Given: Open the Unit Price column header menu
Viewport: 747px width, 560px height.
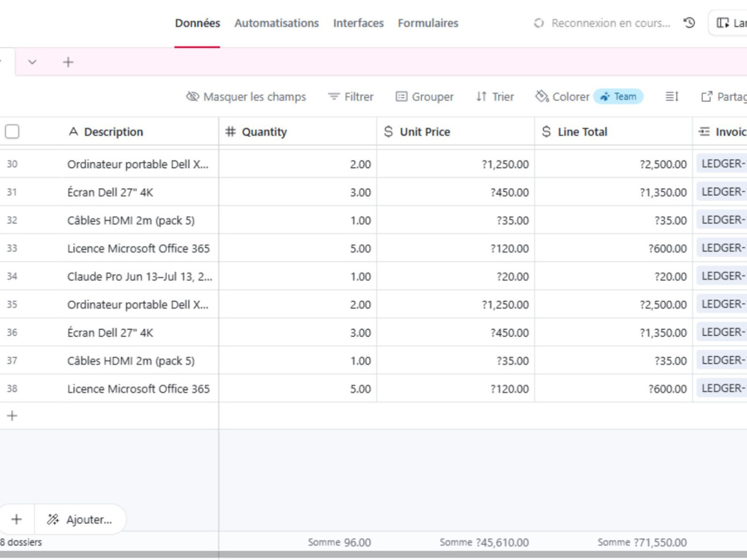Looking at the screenshot, I should click(456, 131).
